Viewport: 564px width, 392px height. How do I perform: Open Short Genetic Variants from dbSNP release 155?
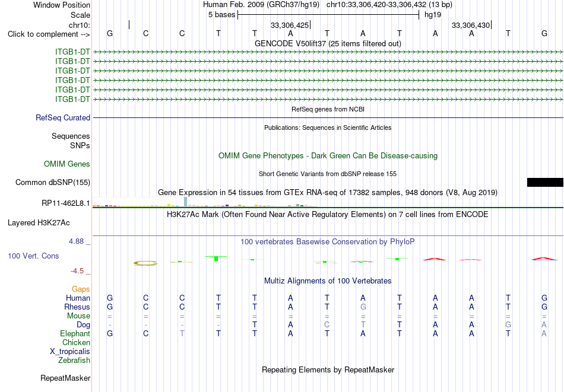coord(328,174)
